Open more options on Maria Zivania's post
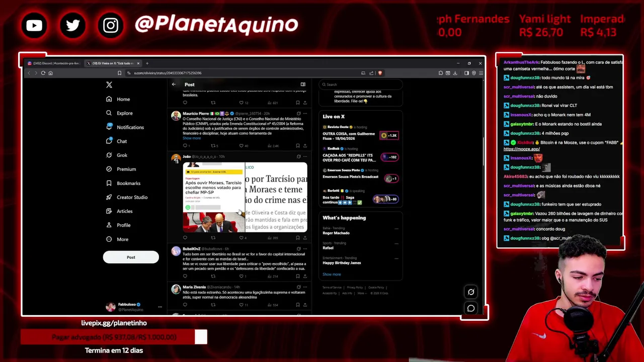 pyautogui.click(x=305, y=287)
